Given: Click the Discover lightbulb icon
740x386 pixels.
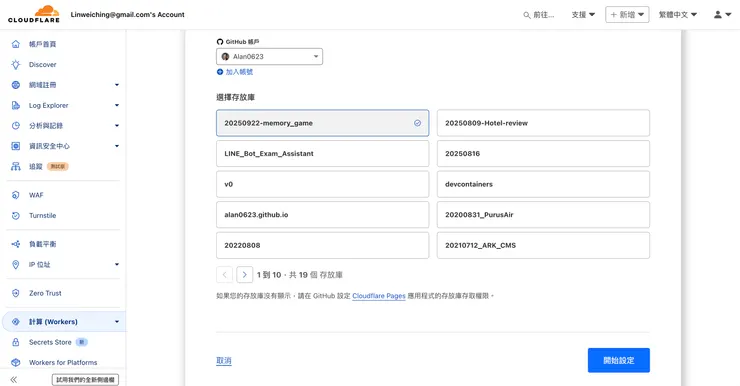Looking at the screenshot, I should pyautogui.click(x=16, y=65).
